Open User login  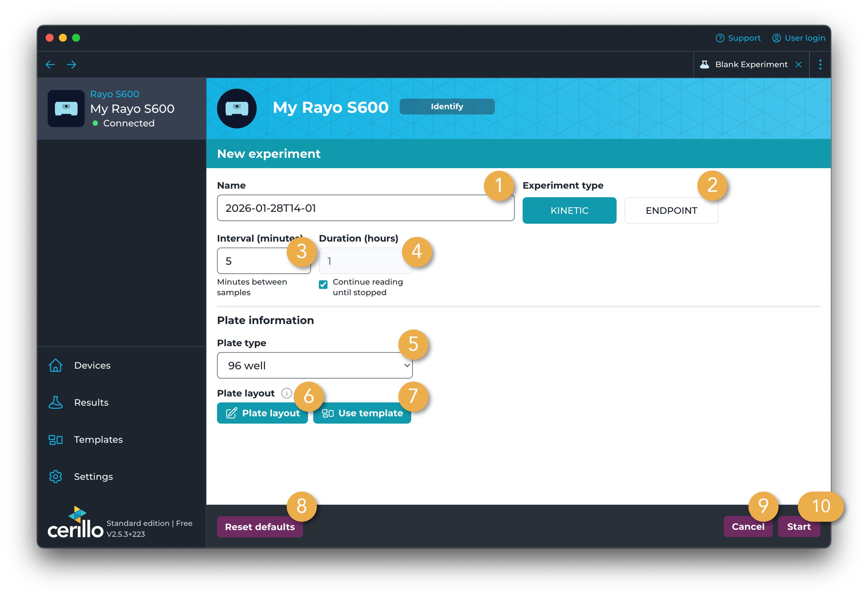click(799, 38)
